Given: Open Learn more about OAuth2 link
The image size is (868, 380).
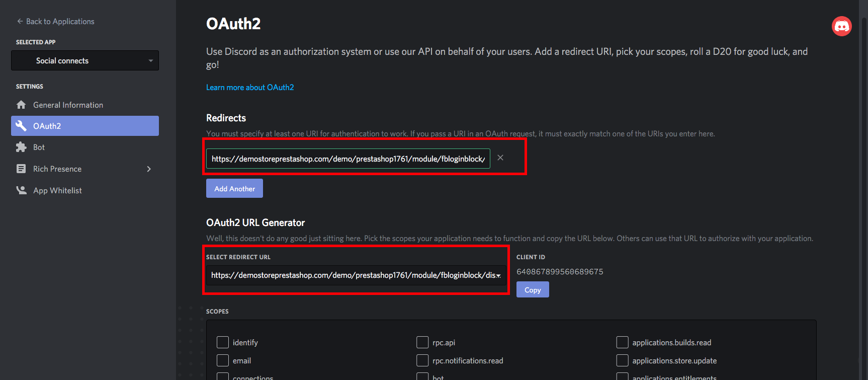Looking at the screenshot, I should tap(250, 87).
